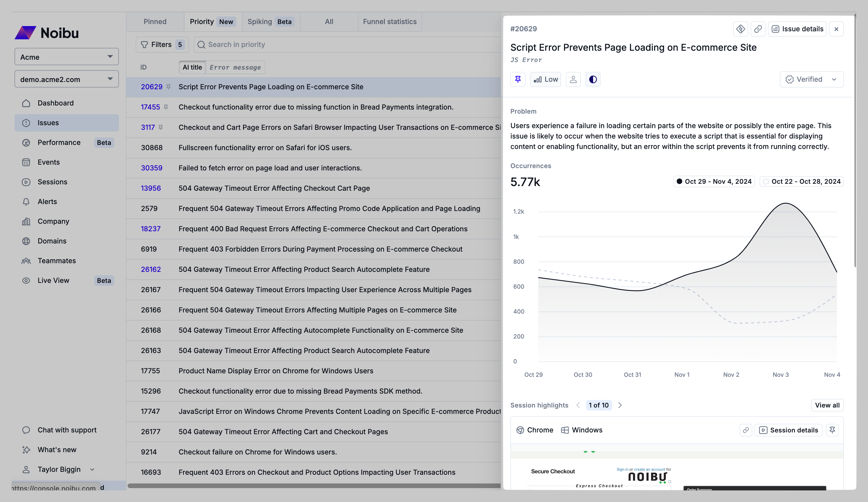Toggle the Oct 29 - Nov 4 series
The width and height of the screenshot is (868, 502).
[714, 181]
